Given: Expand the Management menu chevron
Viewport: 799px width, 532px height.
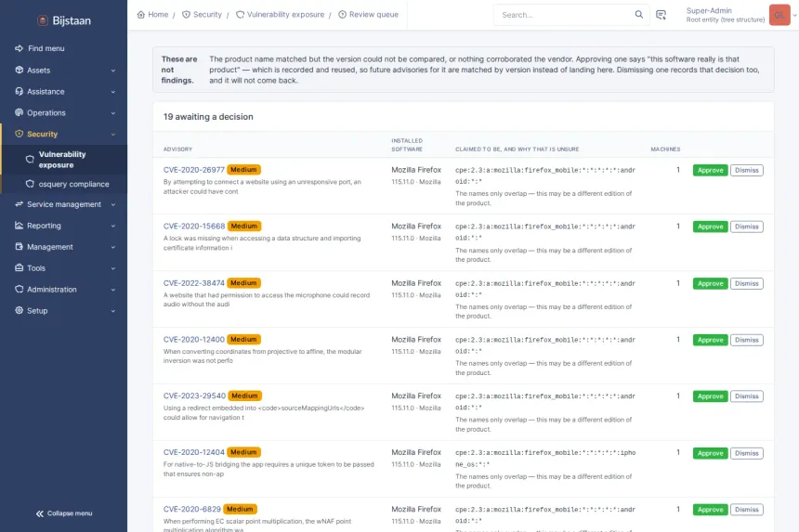Looking at the screenshot, I should click(113, 247).
